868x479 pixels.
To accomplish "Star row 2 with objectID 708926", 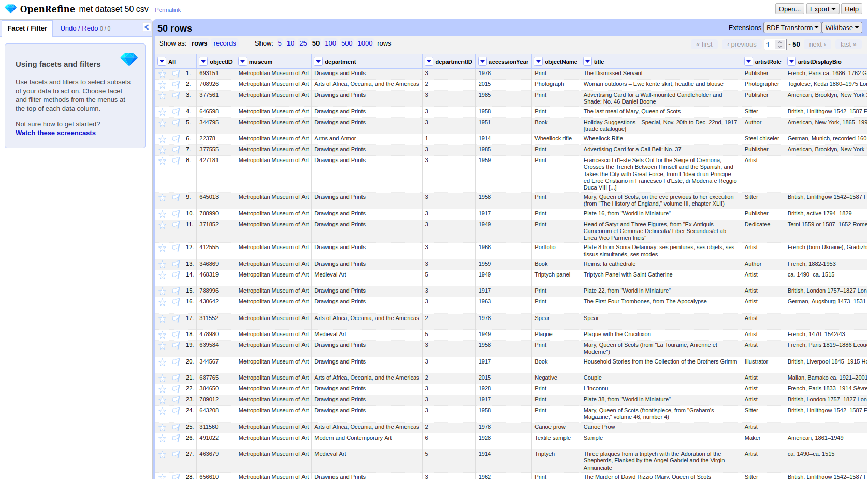I will point(163,84).
